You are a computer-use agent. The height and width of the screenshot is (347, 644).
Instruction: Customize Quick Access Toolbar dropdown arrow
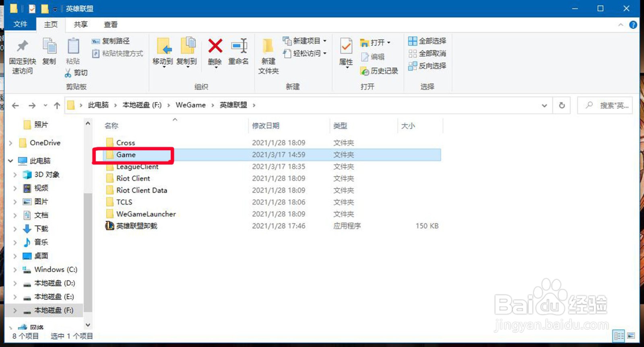point(55,9)
